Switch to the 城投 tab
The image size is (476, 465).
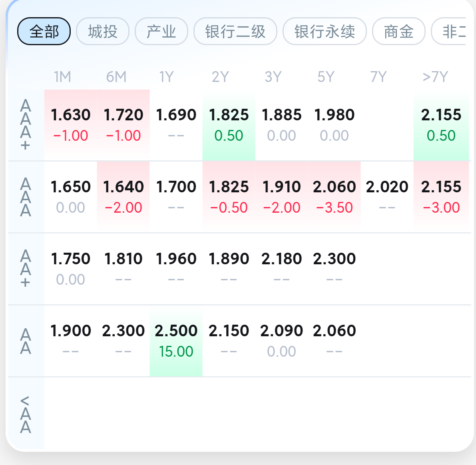[103, 31]
